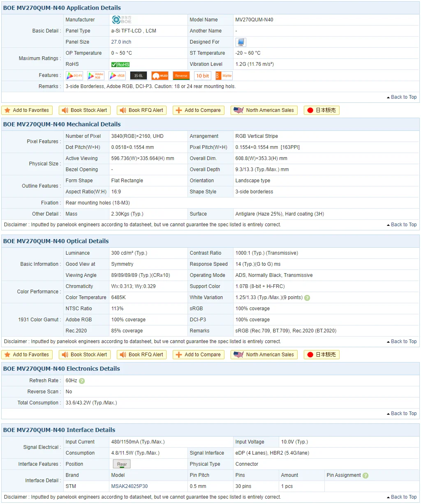Click the Adobe RGB feature icon

[96, 75]
